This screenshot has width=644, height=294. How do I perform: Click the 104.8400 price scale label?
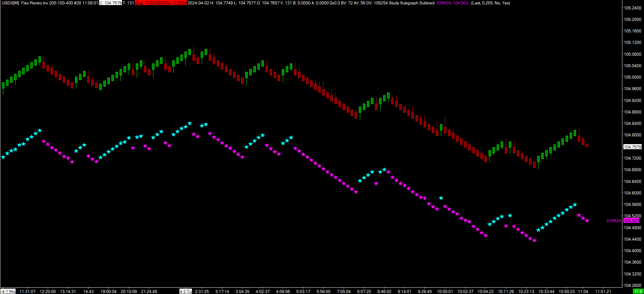pyautogui.click(x=632, y=124)
